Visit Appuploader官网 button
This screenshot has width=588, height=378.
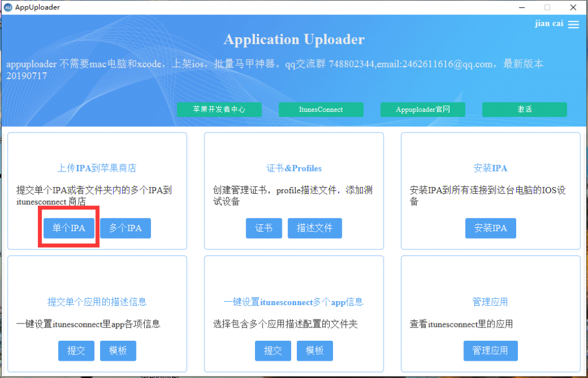(x=423, y=110)
